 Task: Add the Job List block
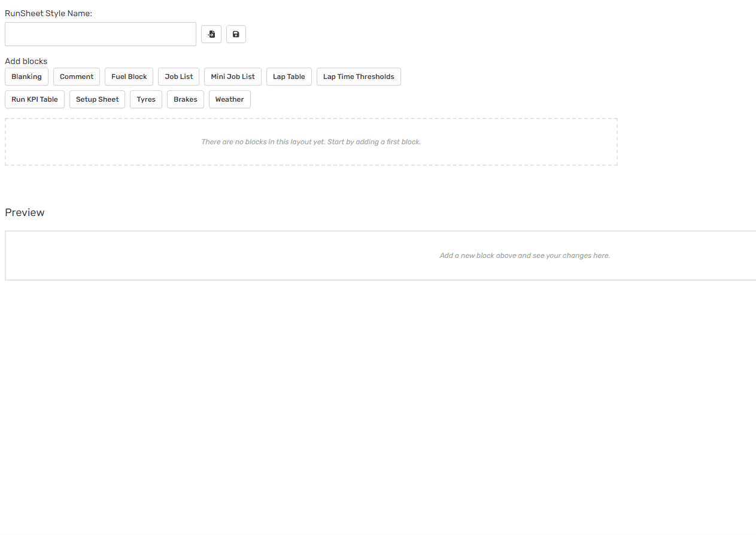click(x=179, y=77)
